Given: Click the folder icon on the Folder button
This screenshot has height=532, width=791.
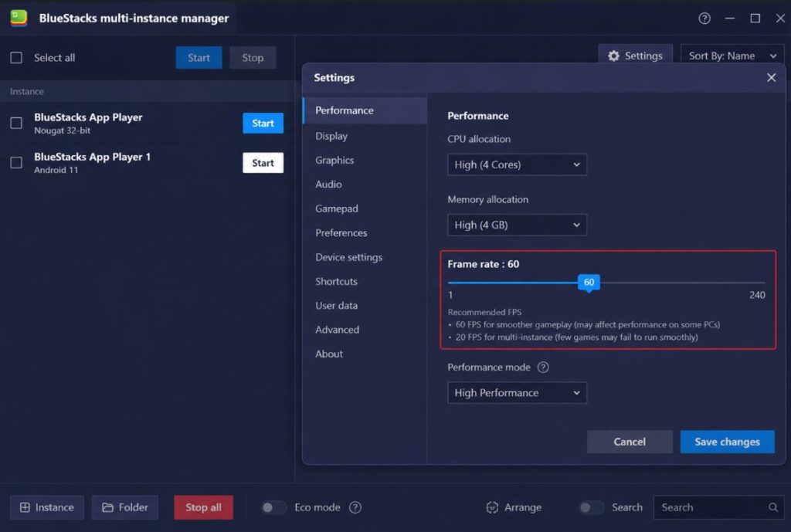Looking at the screenshot, I should click(107, 507).
